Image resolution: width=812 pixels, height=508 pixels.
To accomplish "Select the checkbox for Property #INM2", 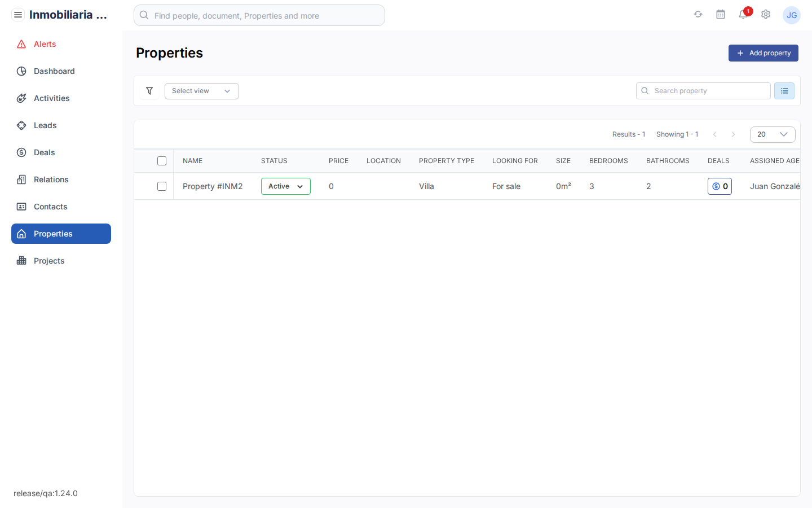I will (x=162, y=186).
